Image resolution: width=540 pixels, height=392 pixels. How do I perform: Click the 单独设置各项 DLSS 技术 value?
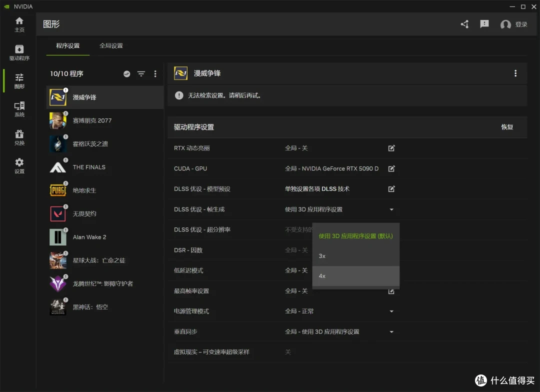pyautogui.click(x=317, y=189)
